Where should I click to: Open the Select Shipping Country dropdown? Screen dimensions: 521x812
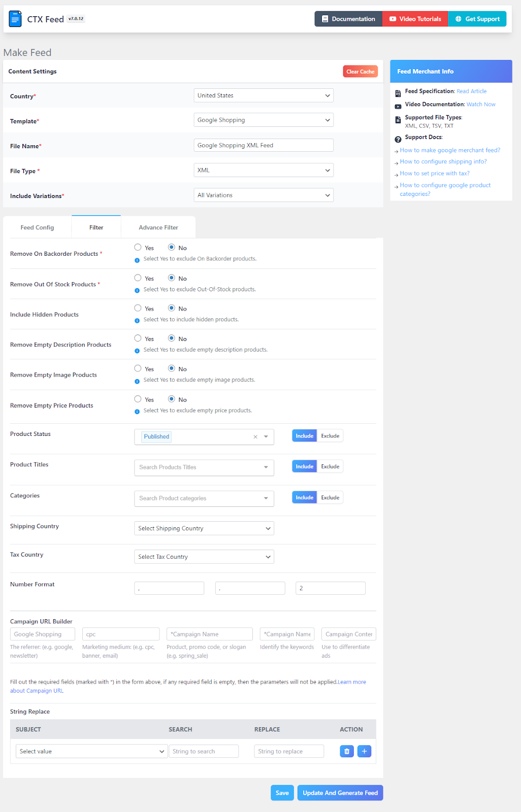204,528
